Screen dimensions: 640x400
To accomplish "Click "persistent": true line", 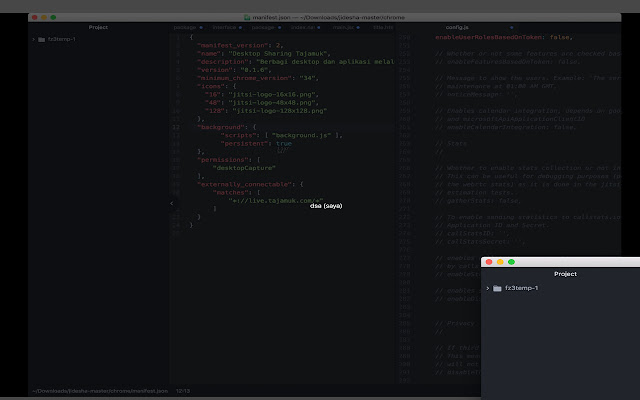I will click(256, 143).
